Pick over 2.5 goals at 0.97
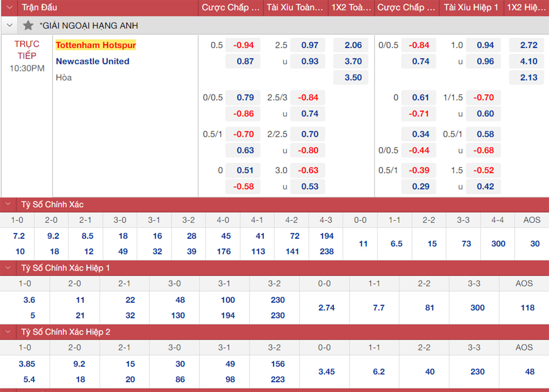Image resolution: width=549 pixels, height=392 pixels. point(308,45)
